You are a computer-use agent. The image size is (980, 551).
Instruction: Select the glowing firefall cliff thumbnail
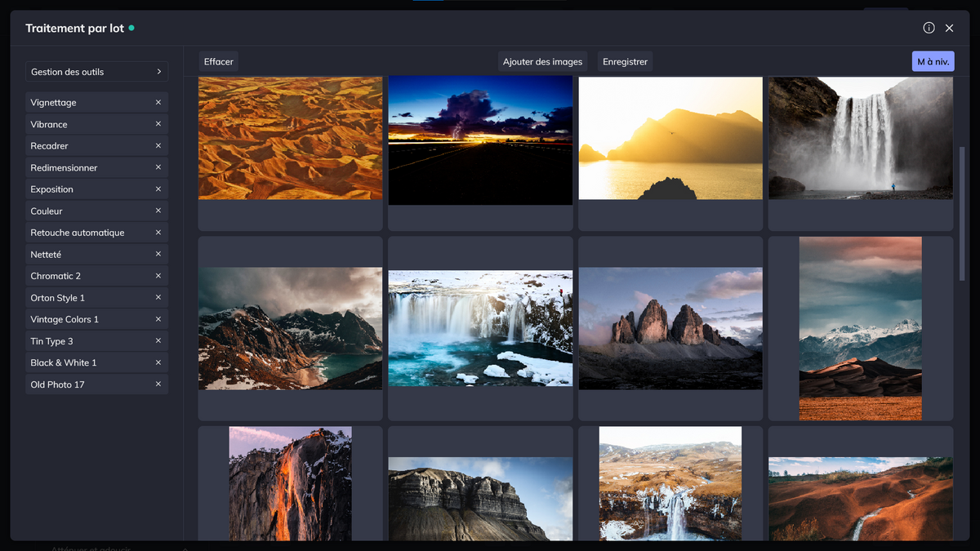click(290, 483)
